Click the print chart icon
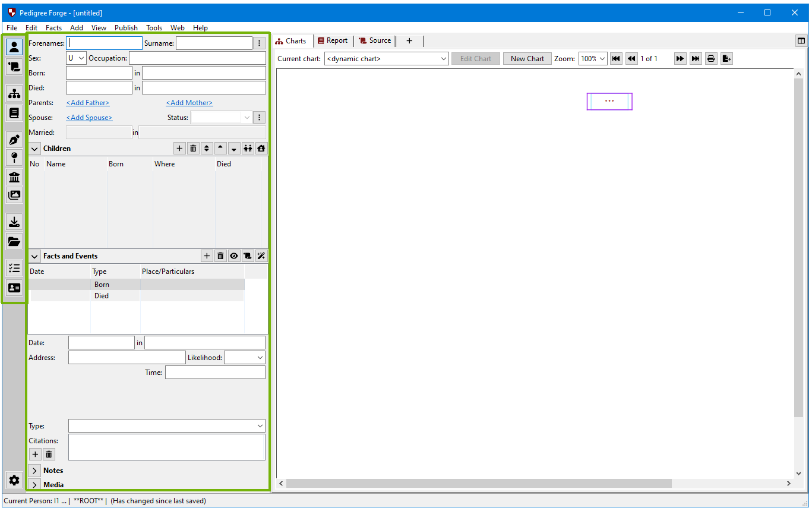This screenshot has width=812, height=511. 711,59
